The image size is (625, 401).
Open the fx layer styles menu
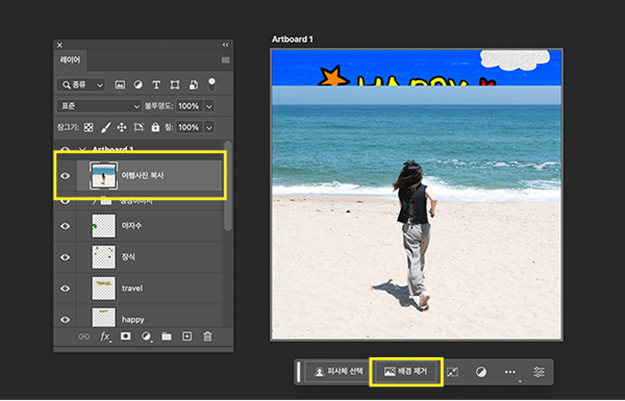[105, 337]
